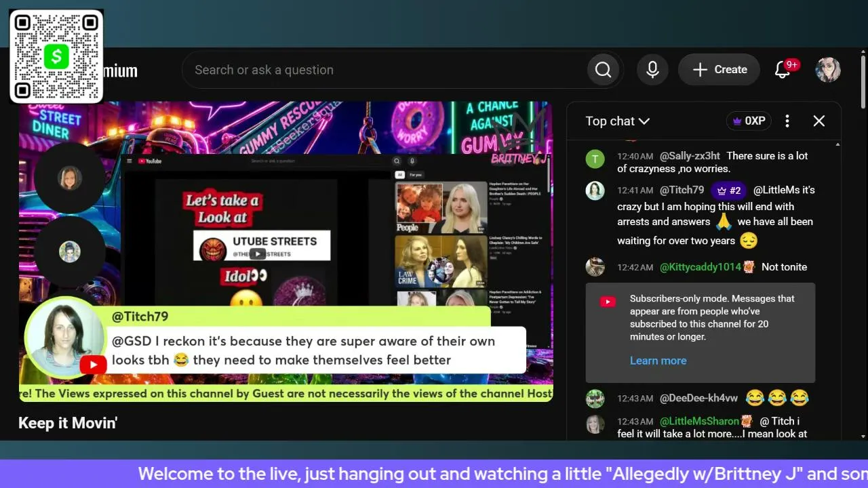
Task: Click @Titch79's avatar in the chat list
Action: click(595, 190)
